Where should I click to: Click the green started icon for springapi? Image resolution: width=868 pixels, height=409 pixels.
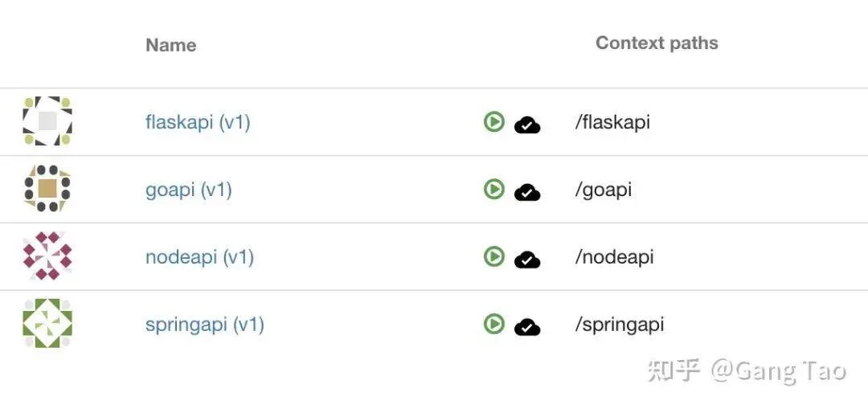tap(493, 324)
